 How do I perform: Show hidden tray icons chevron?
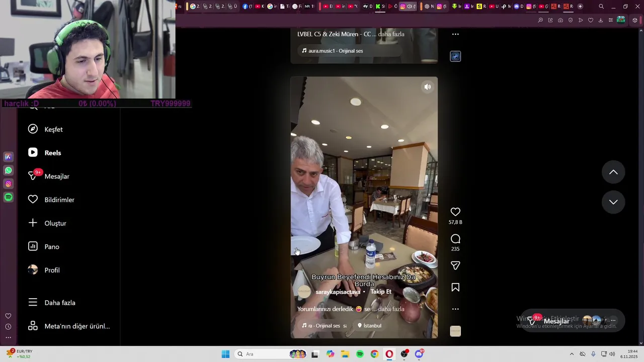(572, 354)
